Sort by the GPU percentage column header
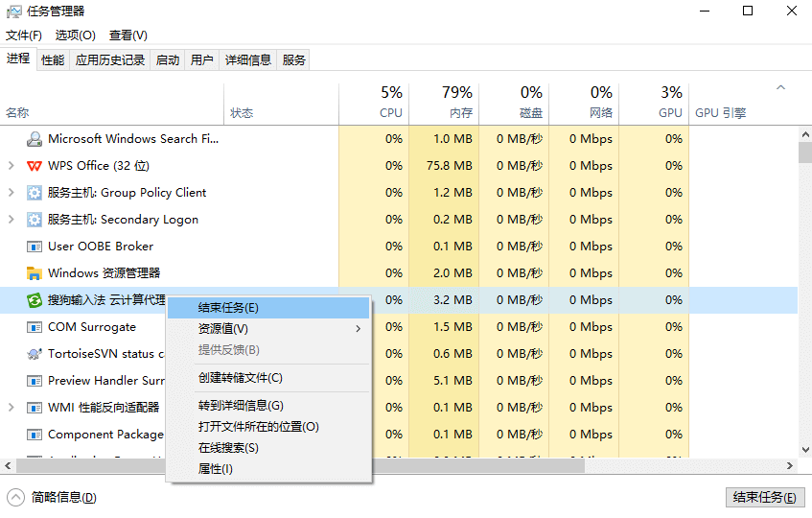Viewport: 812px width, 518px height. click(x=654, y=103)
